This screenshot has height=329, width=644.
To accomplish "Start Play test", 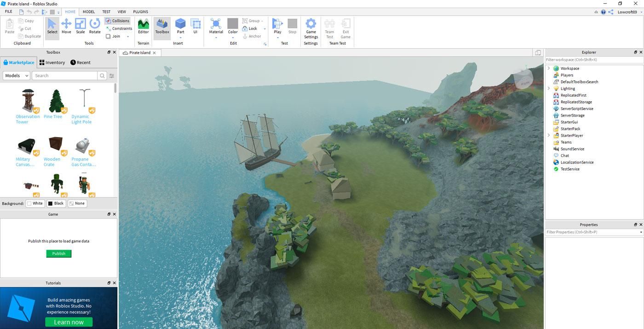I will pos(277,26).
